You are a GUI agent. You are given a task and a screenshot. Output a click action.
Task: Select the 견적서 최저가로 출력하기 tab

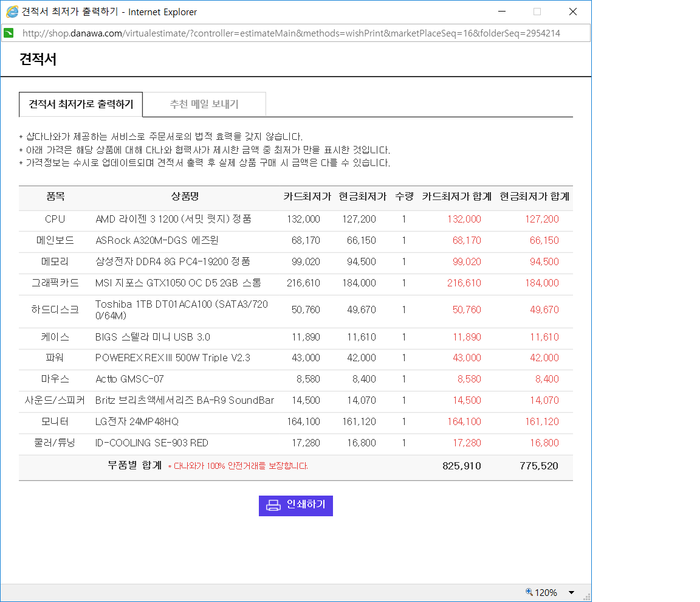point(81,104)
